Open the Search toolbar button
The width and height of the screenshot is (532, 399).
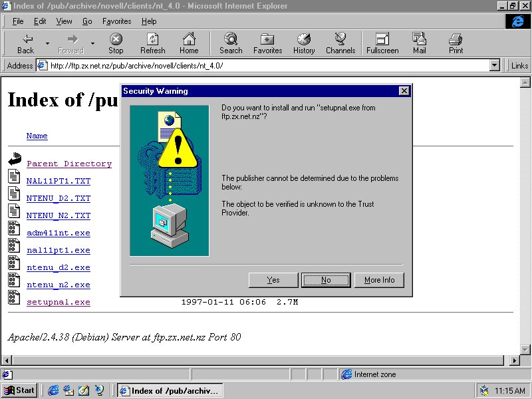coord(231,44)
